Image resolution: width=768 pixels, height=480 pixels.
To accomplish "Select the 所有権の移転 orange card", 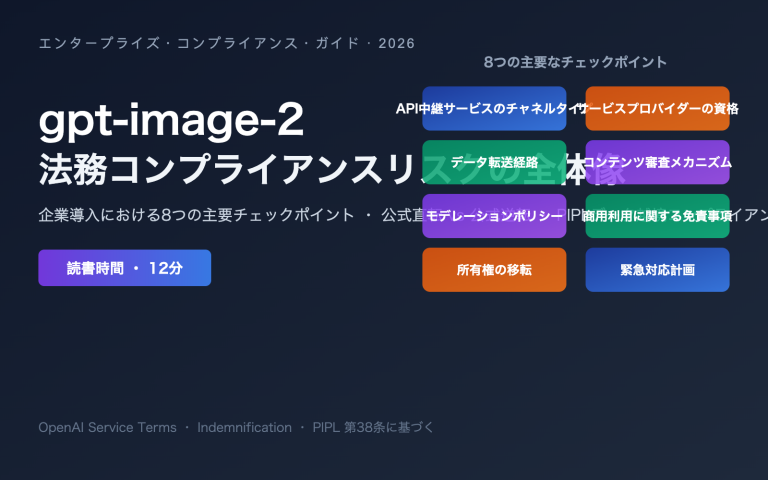I will pyautogui.click(x=494, y=270).
